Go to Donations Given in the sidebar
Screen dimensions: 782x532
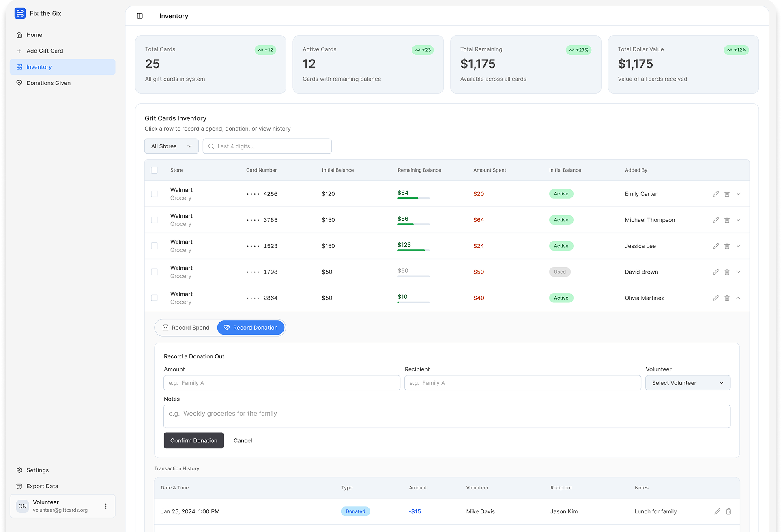[48, 83]
